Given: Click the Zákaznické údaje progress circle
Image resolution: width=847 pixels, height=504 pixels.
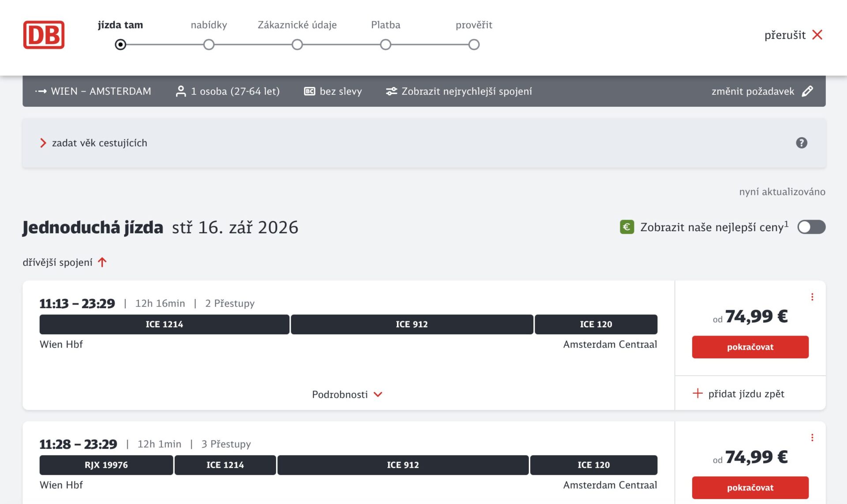Looking at the screenshot, I should click(297, 45).
